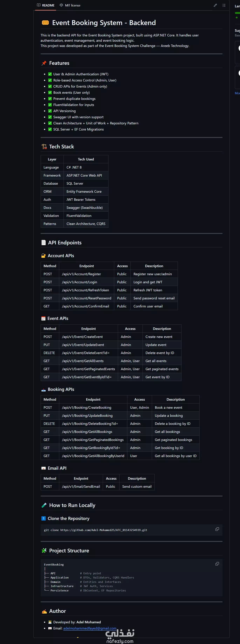
Task: Select the /api/v1/Email/SendEmail cell
Action: click(81, 487)
